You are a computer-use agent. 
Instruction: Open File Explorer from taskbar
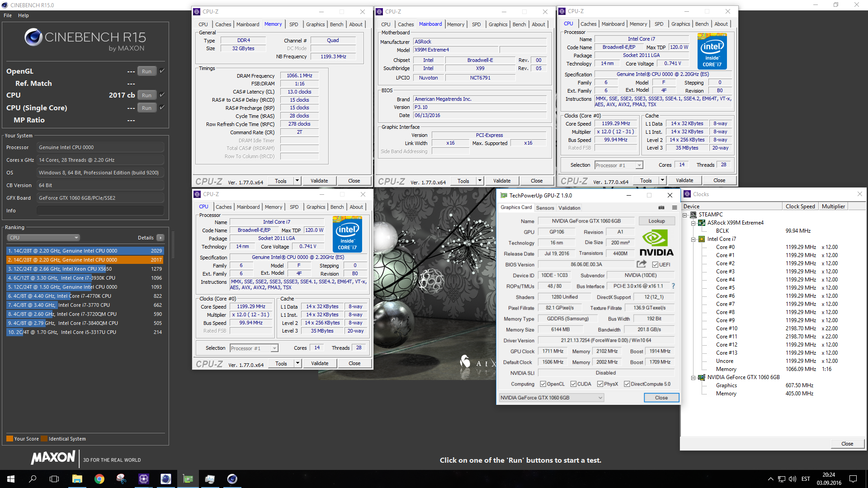pyautogui.click(x=77, y=479)
